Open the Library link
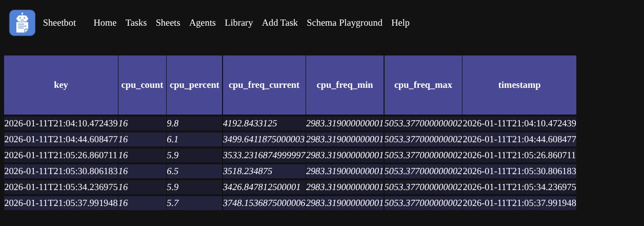This screenshot has height=226, width=644. click(x=238, y=23)
